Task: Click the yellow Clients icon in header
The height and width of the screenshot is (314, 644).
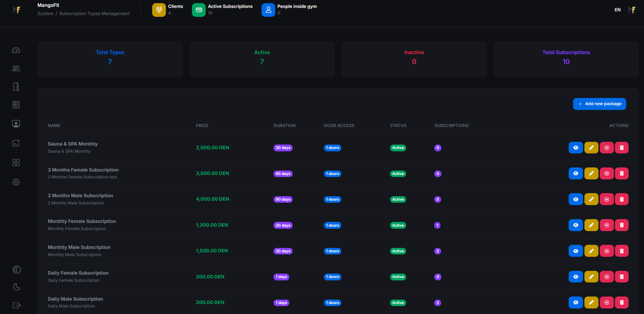Action: pyautogui.click(x=159, y=10)
